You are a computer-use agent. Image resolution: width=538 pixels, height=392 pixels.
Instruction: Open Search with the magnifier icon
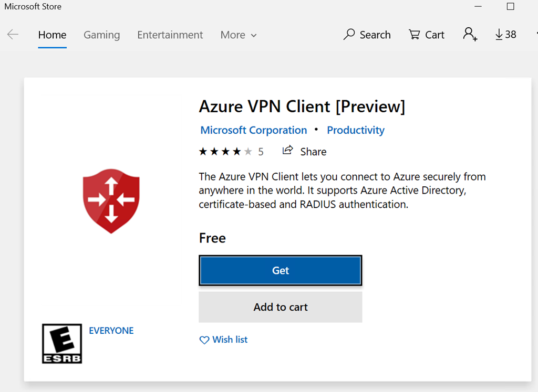pyautogui.click(x=349, y=35)
